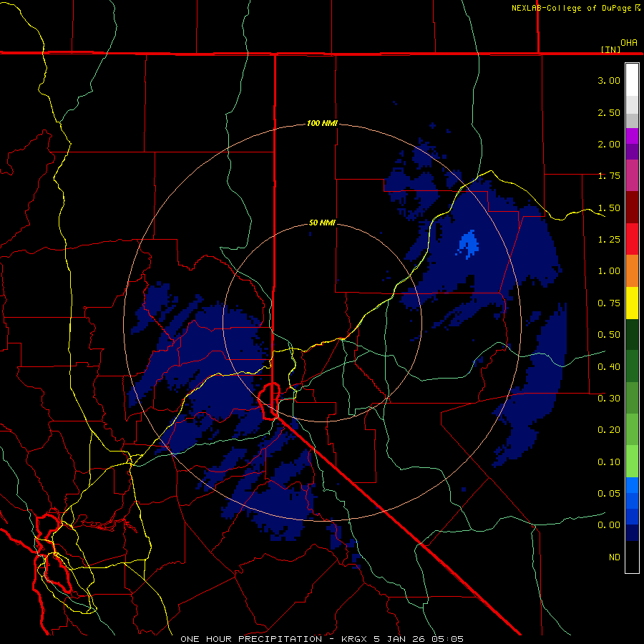Click the 1.75 legend value
The height and width of the screenshot is (644, 644).
click(609, 176)
